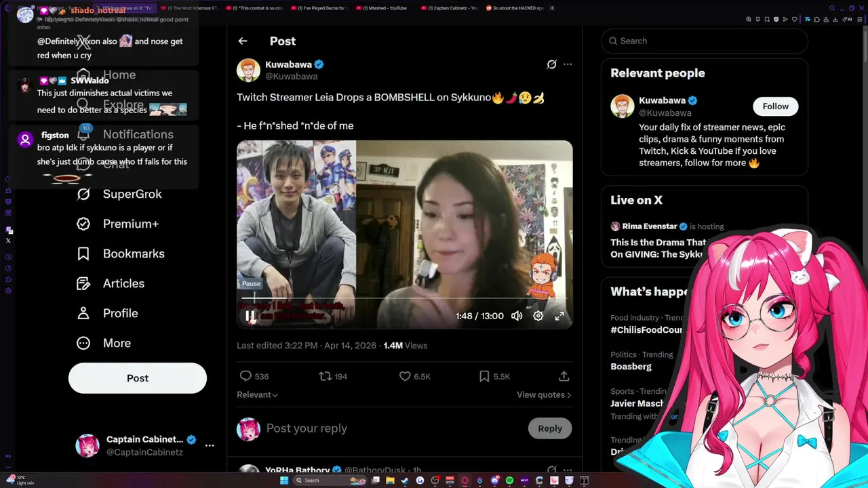
Task: Open Steam from the taskbar
Action: (405, 481)
